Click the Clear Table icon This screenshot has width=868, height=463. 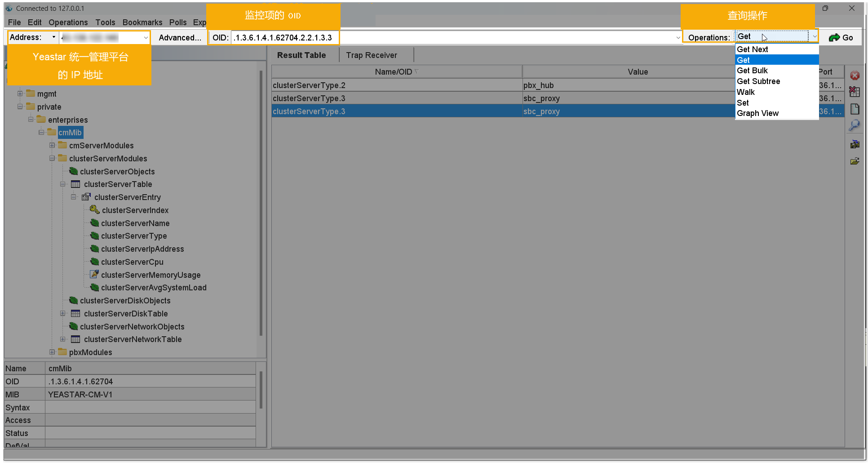[x=855, y=92]
